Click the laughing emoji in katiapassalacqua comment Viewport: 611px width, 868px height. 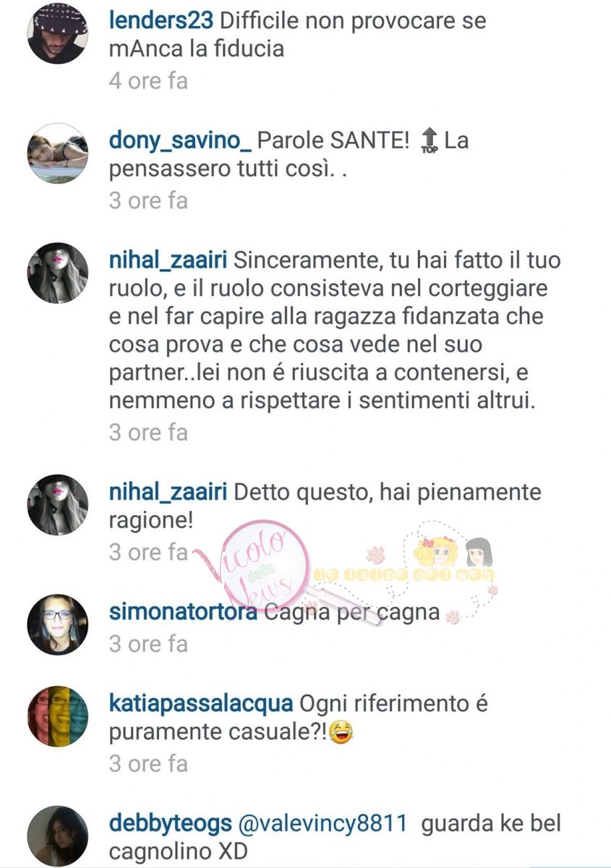341,733
